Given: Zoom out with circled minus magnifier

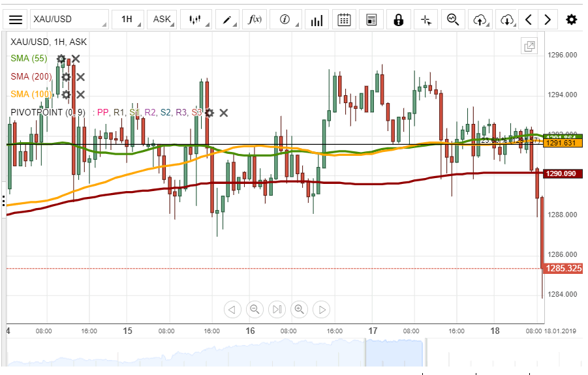Looking at the screenshot, I should [255, 310].
